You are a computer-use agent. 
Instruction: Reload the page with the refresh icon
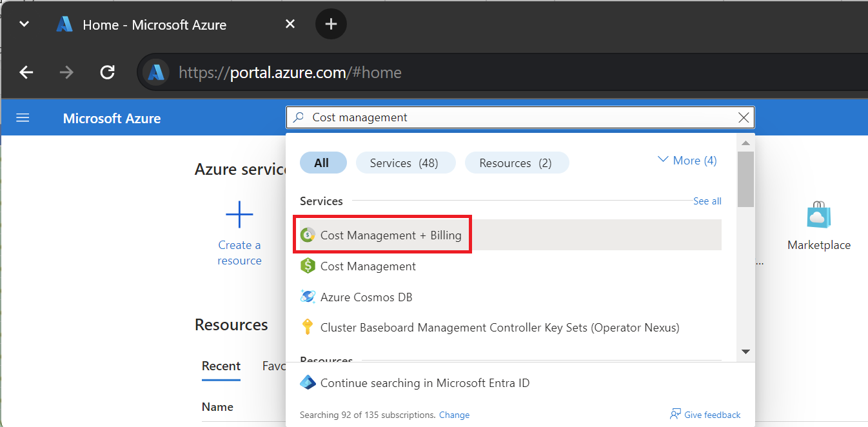[x=108, y=72]
